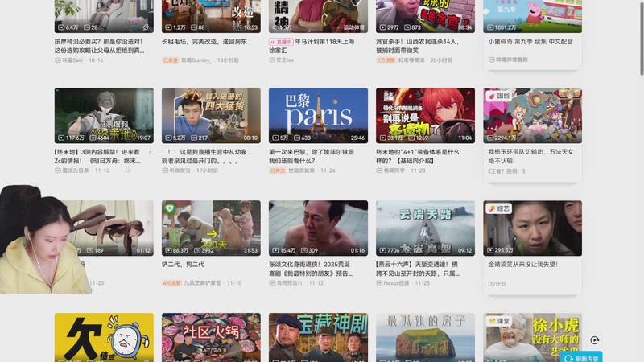Open title 铲二代，狗二代
Image resolution: width=644 pixels, height=362 pixels.
click(184, 265)
